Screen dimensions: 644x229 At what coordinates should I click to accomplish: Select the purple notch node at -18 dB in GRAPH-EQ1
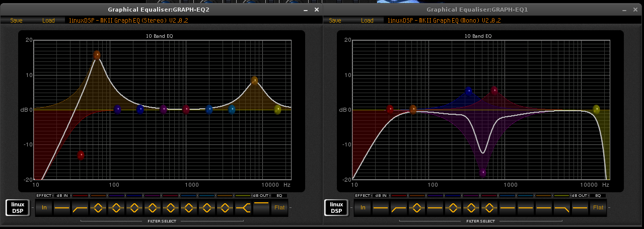(x=483, y=173)
